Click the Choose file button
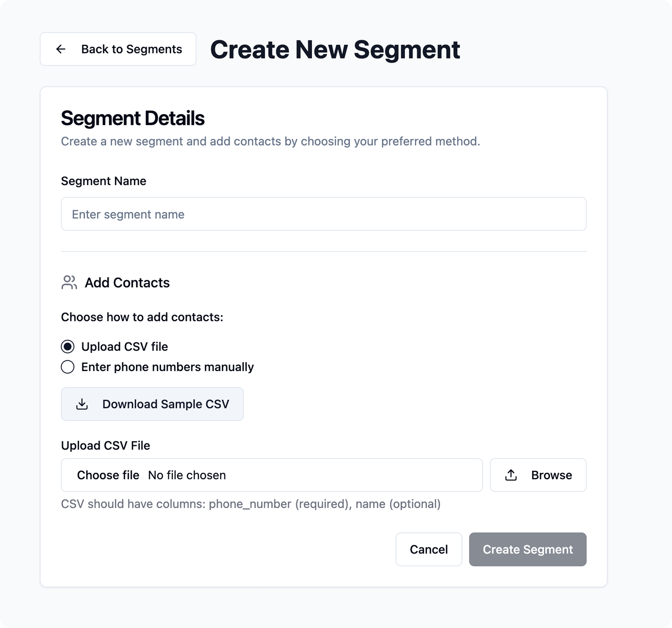This screenshot has height=628, width=672. [x=108, y=475]
